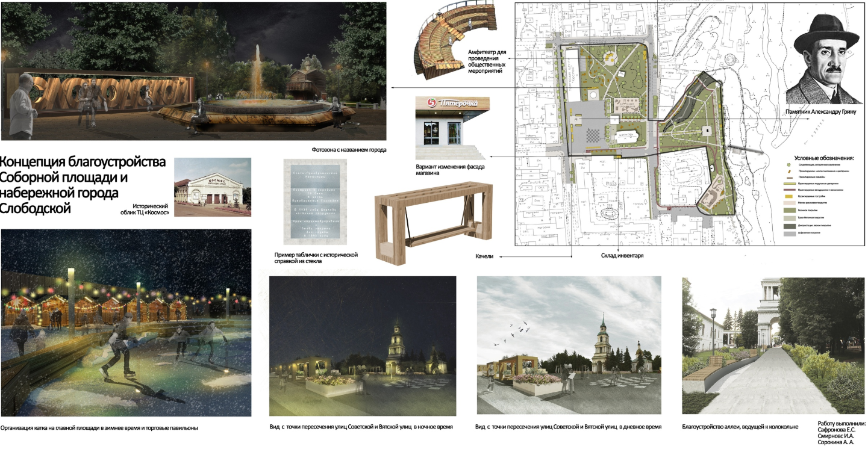The height and width of the screenshot is (452, 868).
Task: Click caption 'Фотозона с названием города'
Action: pyautogui.click(x=349, y=149)
